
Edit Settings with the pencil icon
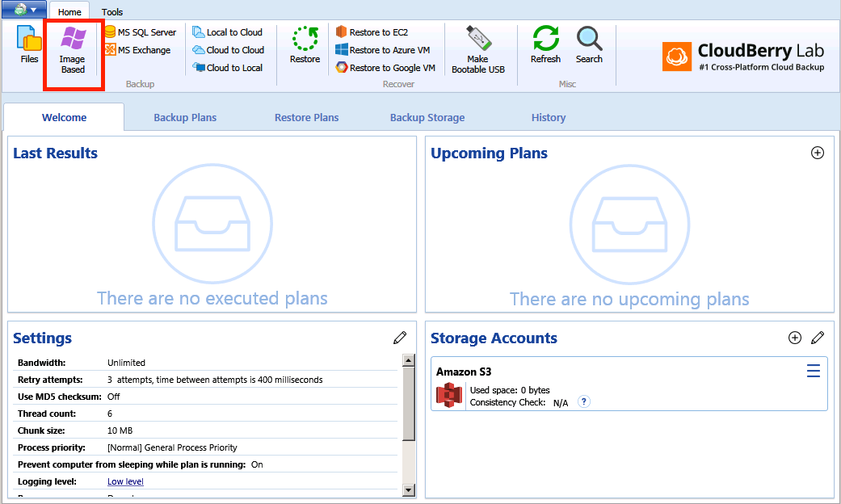click(x=400, y=338)
